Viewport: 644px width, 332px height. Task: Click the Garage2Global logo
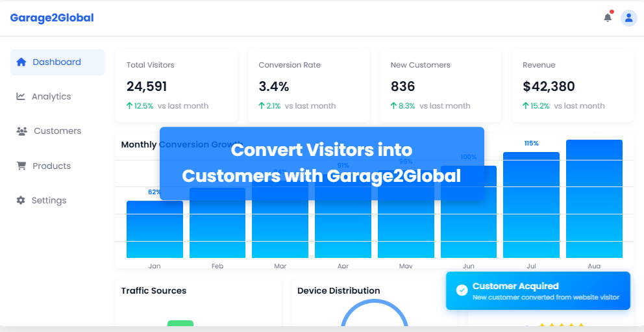[x=52, y=18]
